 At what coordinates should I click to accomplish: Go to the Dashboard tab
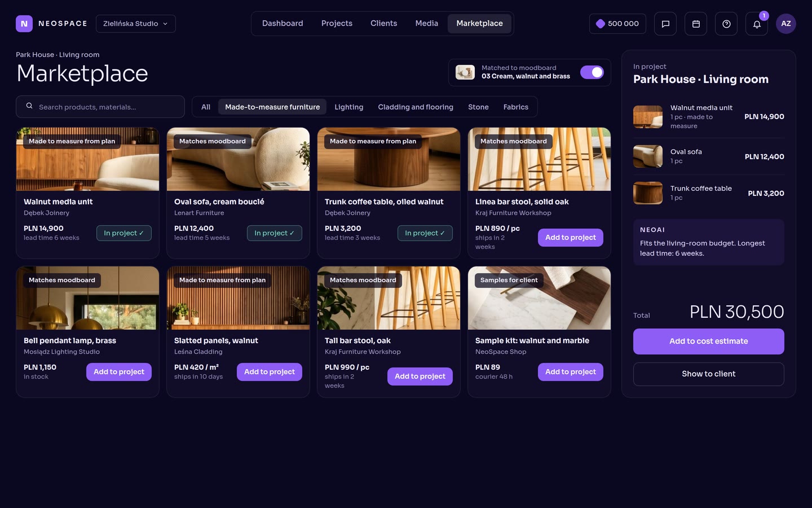click(283, 24)
